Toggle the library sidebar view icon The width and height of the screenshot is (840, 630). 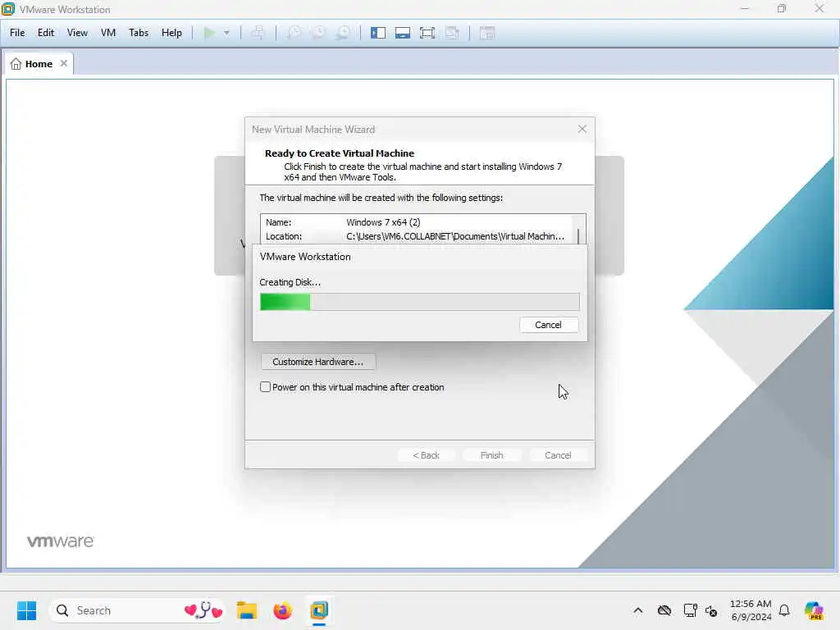[378, 33]
